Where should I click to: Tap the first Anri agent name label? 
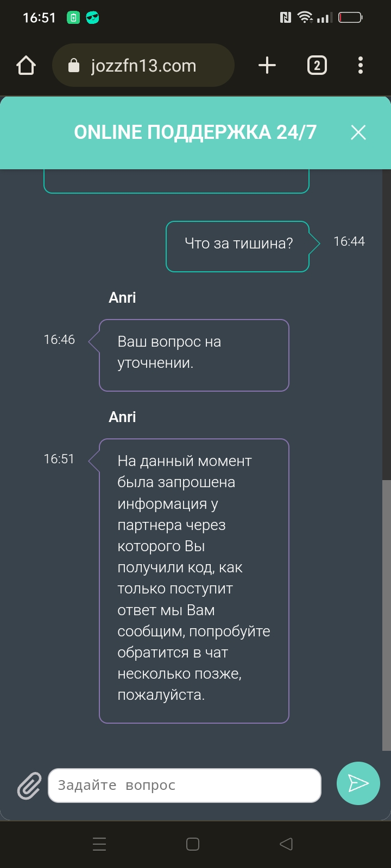click(x=122, y=297)
